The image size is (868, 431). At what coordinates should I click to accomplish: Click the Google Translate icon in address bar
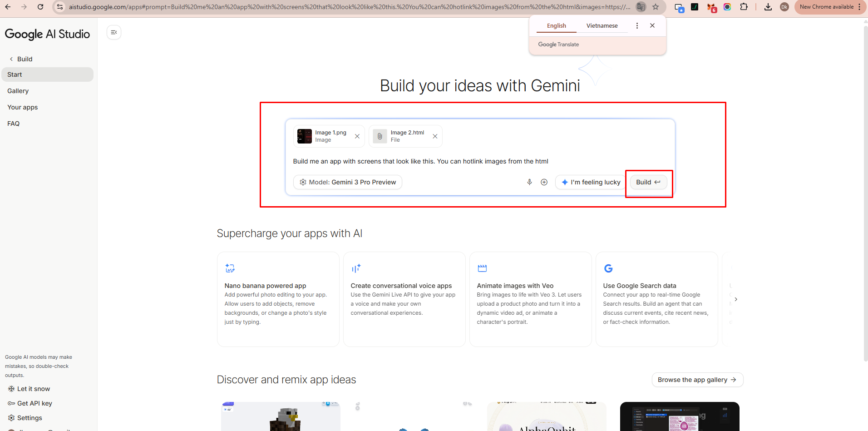pos(641,7)
